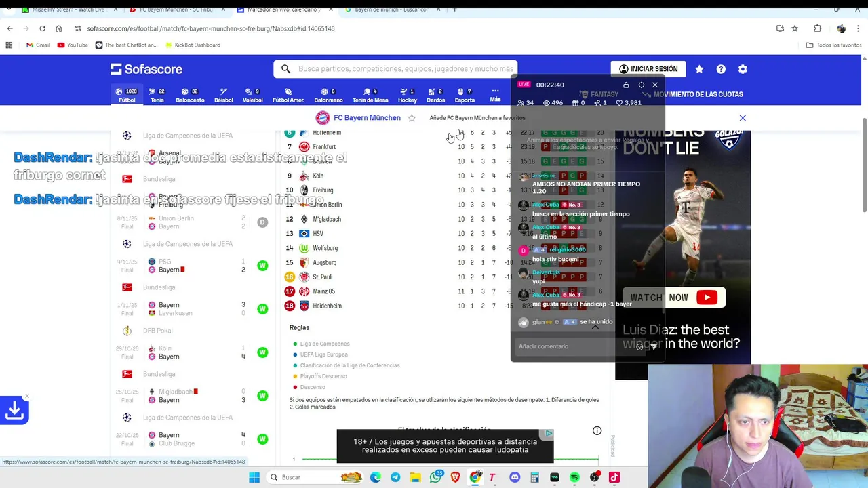The image size is (868, 488).
Task: Open the Bayern vs Leverkusen match result
Action: [x=193, y=309]
